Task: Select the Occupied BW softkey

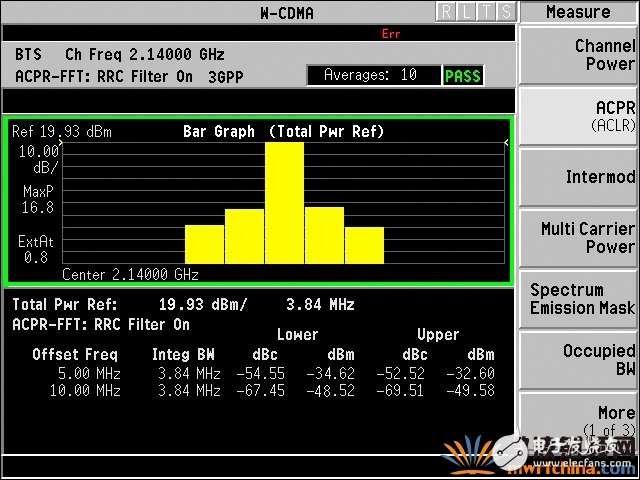Action: [x=579, y=360]
